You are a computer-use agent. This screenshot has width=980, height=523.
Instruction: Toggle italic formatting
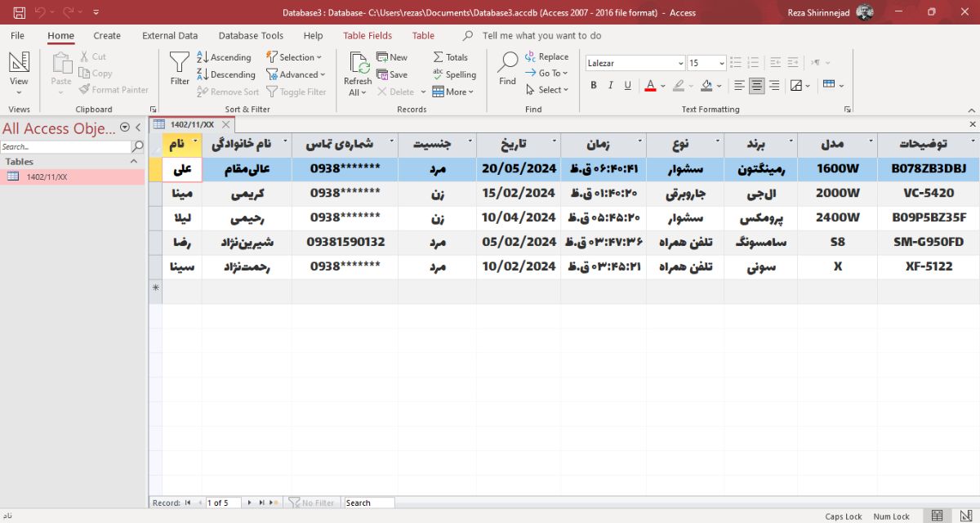pos(610,85)
